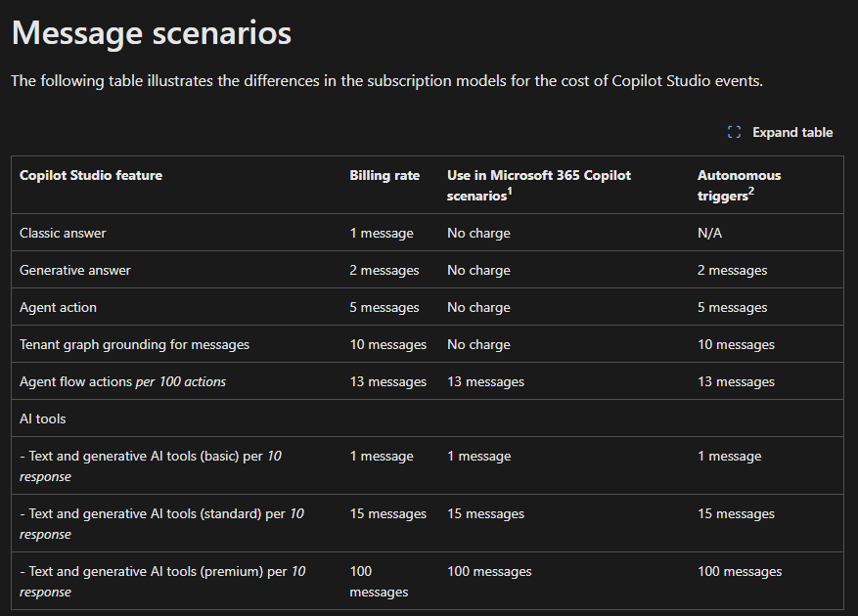Click basic AI tools Microsoft 365 '1 message'

point(479,457)
